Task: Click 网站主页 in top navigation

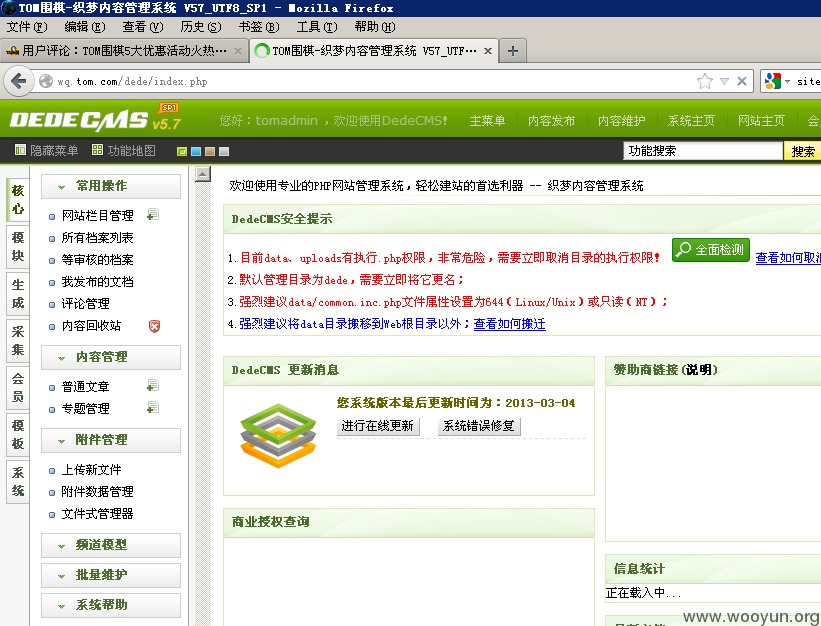Action: coord(761,121)
